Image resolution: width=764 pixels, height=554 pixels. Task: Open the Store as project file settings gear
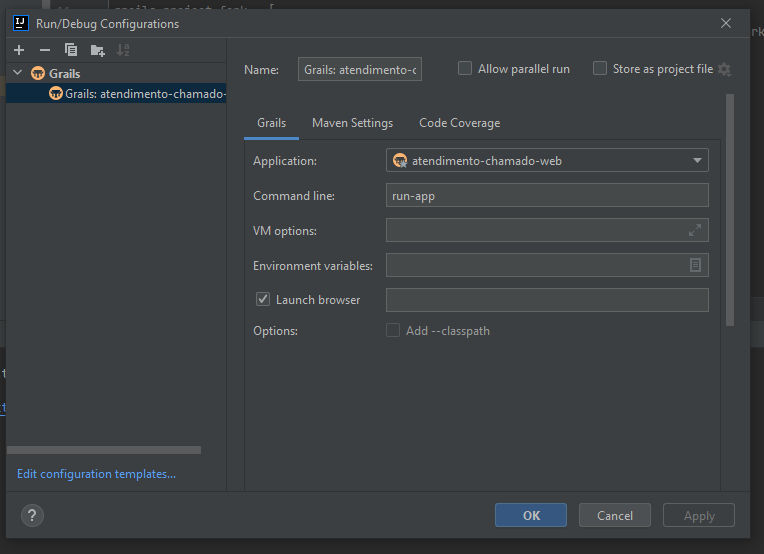pyautogui.click(x=725, y=69)
